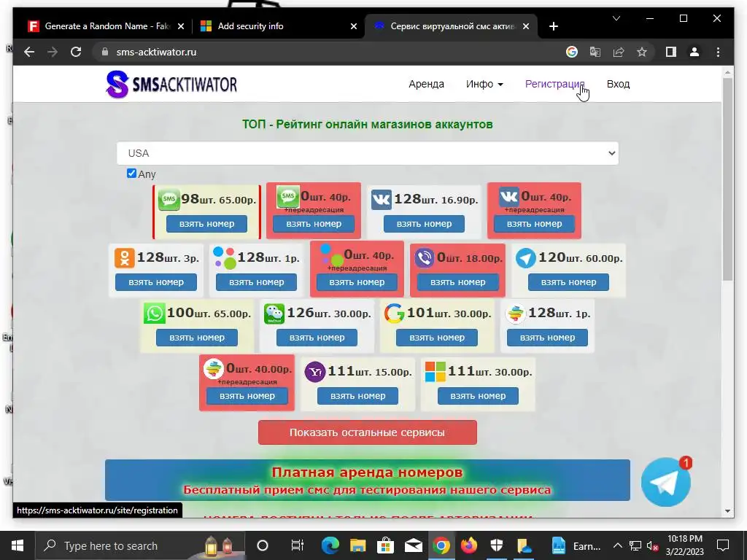This screenshot has width=747, height=560.
Task: Open the Windows Start menu
Action: [x=18, y=545]
